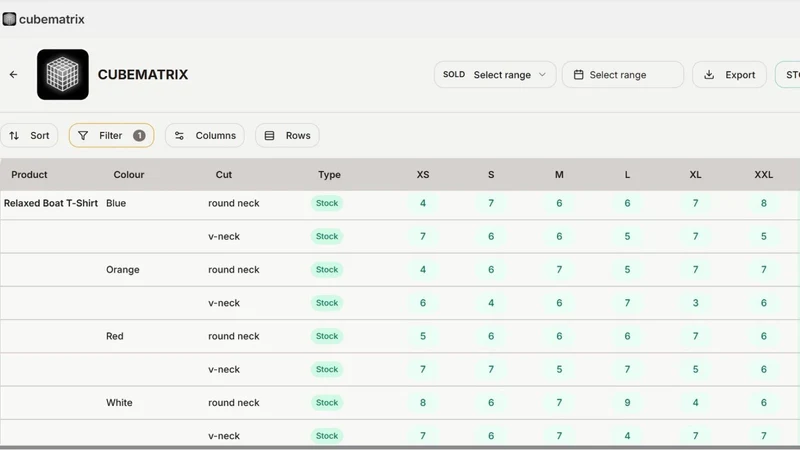Open the Columns settings
The height and width of the screenshot is (450, 800).
tap(205, 136)
